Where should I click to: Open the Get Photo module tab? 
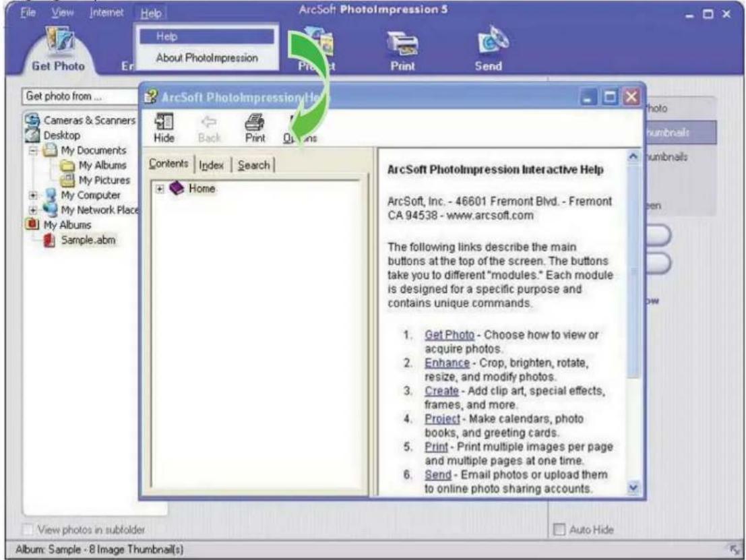point(58,50)
